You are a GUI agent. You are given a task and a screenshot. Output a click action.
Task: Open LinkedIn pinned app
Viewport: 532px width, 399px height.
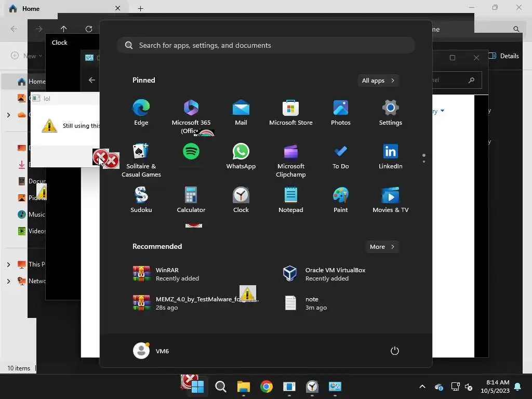tap(391, 156)
